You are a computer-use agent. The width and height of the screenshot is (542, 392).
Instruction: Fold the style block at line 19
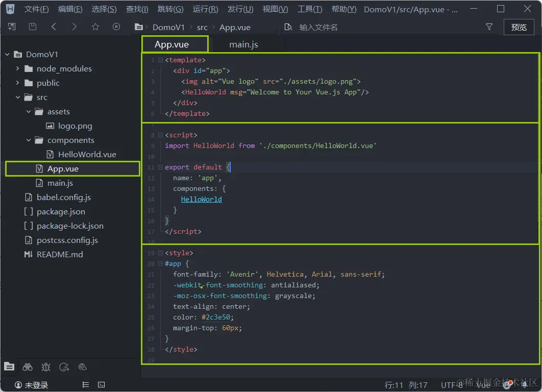pos(160,253)
